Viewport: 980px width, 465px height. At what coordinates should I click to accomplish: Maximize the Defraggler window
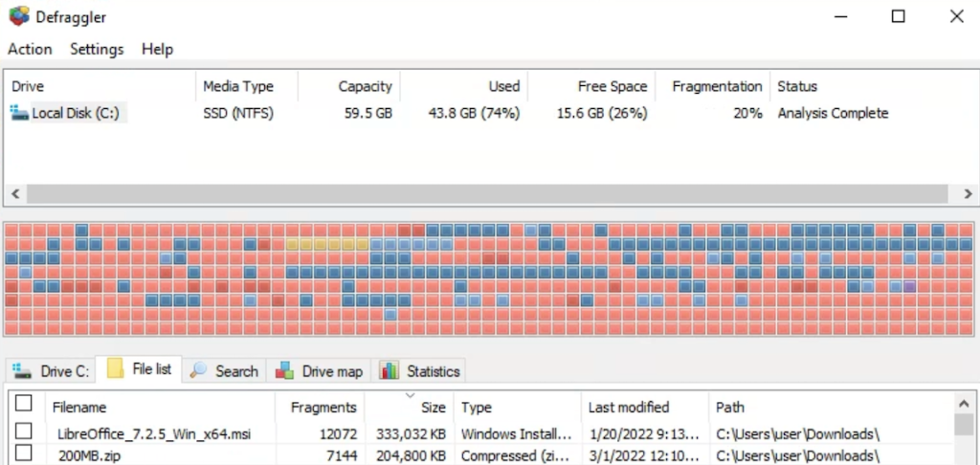pos(898,17)
